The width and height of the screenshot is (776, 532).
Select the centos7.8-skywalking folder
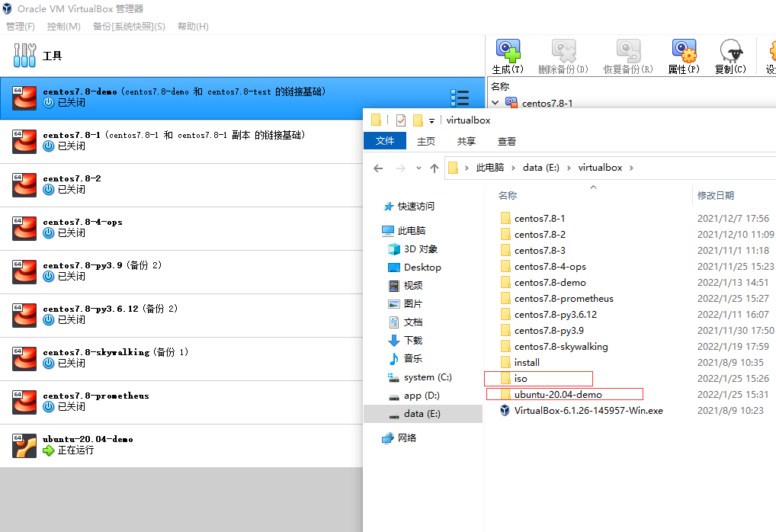tap(561, 347)
